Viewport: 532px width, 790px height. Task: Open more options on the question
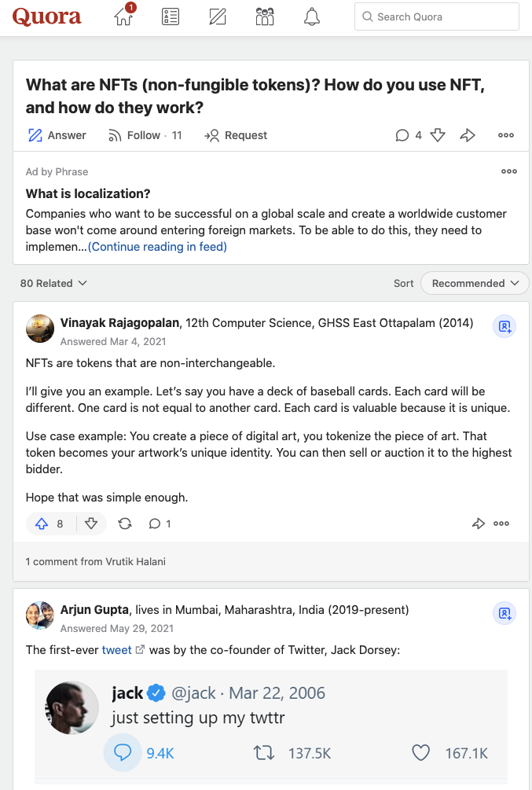[x=506, y=135]
